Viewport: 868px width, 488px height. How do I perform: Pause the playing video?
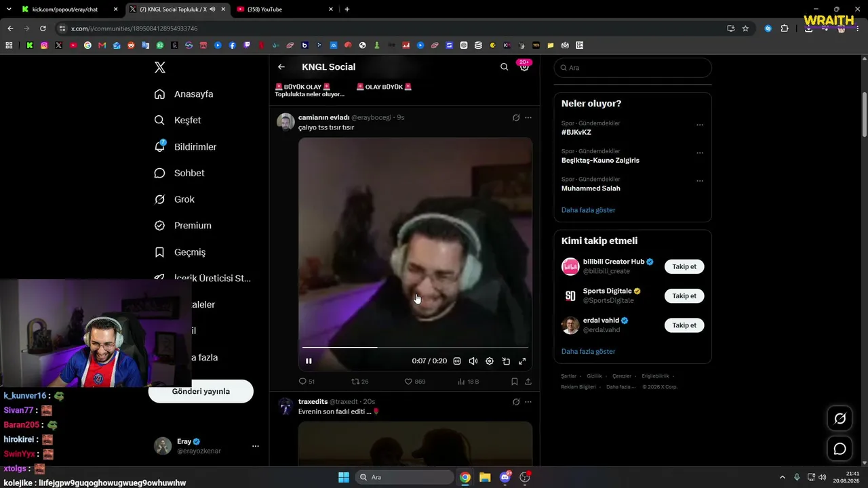(x=309, y=361)
